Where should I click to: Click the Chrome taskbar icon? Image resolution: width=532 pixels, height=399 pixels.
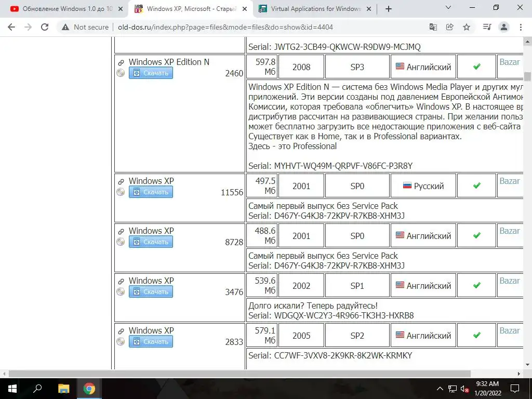coord(89,389)
